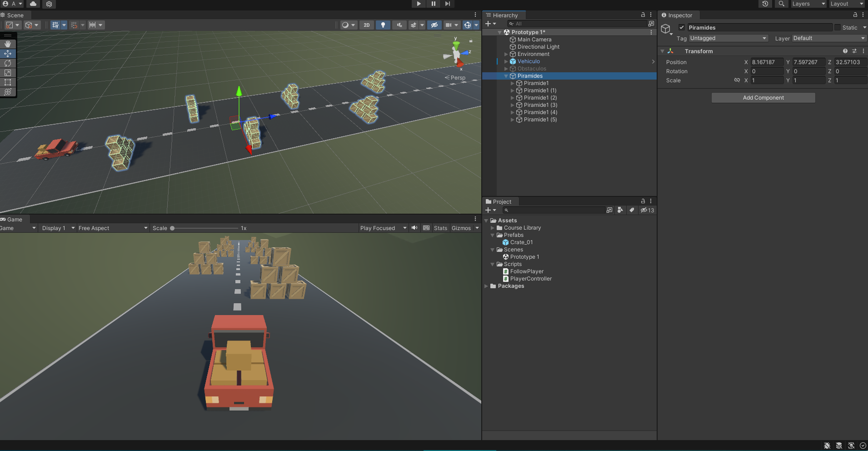Open the Game view kebab menu
Screen dimensions: 868x451
click(475, 219)
